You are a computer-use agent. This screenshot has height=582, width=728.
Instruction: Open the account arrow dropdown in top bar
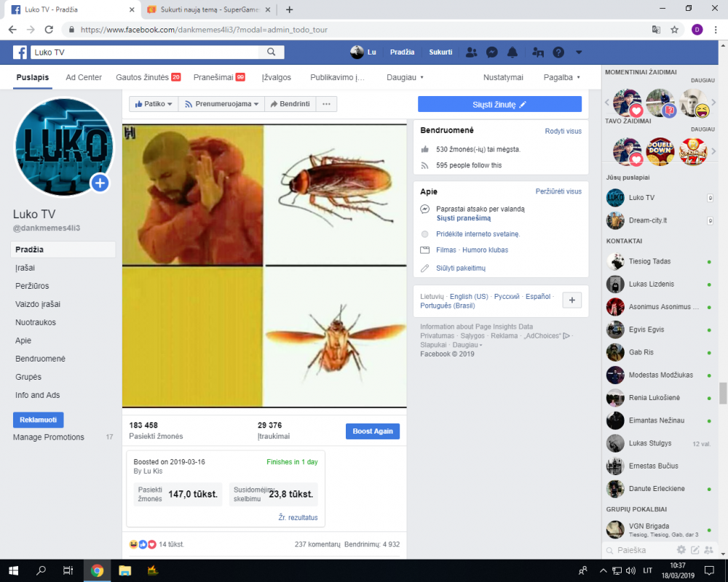pyautogui.click(x=579, y=52)
